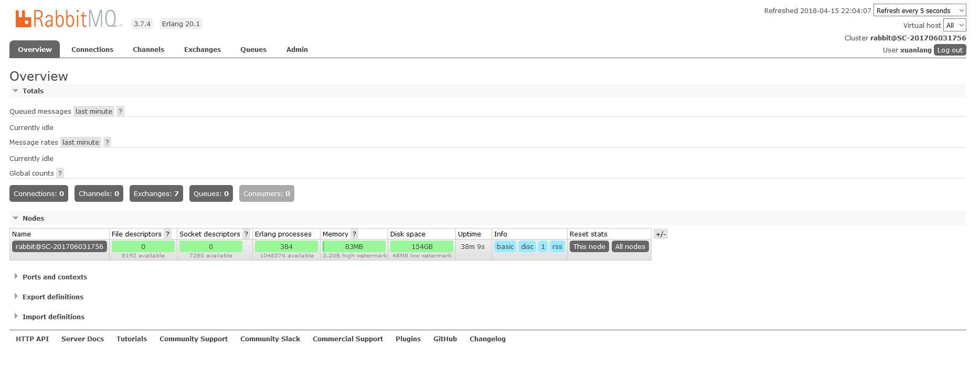This screenshot has height=390, width=980.
Task: Change Message rates last minute range
Action: (x=81, y=142)
